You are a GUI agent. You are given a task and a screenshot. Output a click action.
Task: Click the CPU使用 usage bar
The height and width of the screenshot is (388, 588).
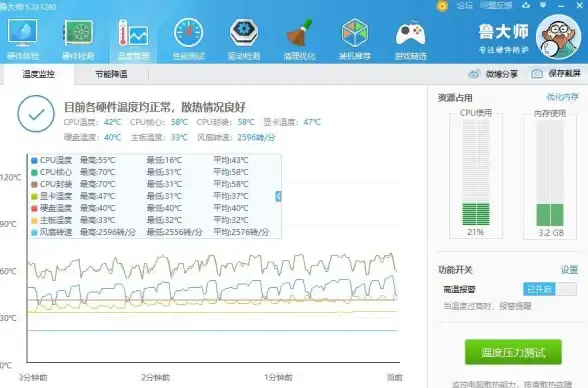tap(476, 173)
